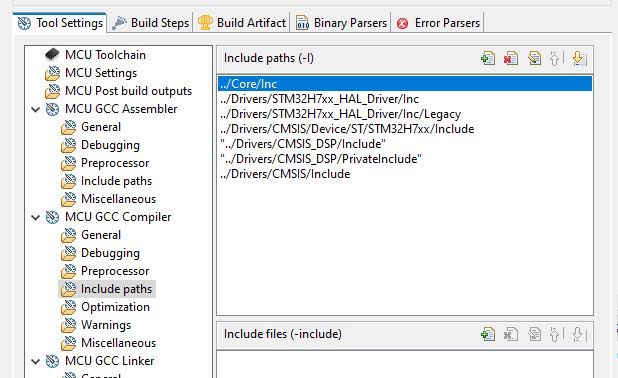Click Move Up icon in Include files
The image size is (618, 378).
click(x=555, y=334)
